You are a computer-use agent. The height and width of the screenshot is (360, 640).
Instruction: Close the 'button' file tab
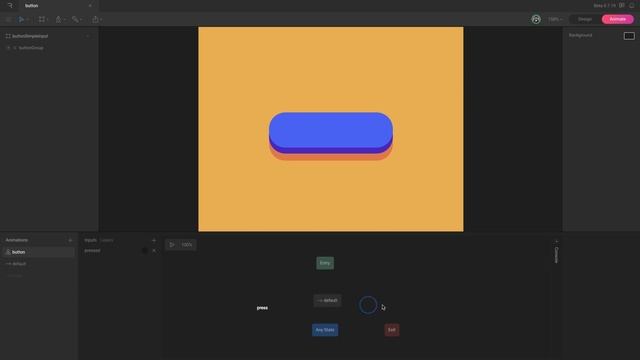[90, 6]
